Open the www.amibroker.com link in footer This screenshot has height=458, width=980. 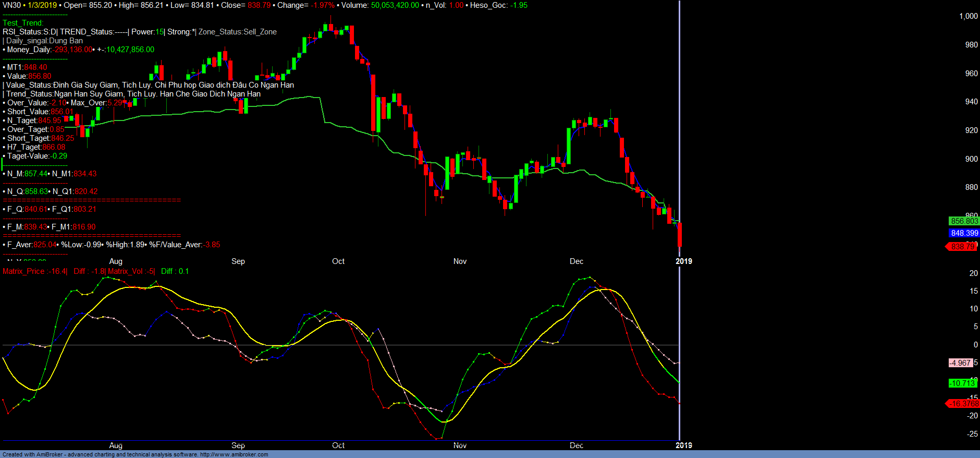(x=234, y=454)
